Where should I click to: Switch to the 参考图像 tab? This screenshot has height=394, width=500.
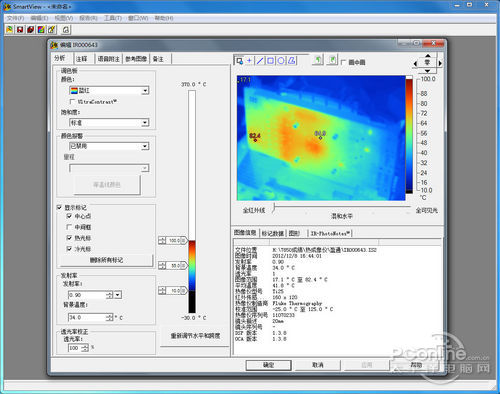(x=136, y=59)
